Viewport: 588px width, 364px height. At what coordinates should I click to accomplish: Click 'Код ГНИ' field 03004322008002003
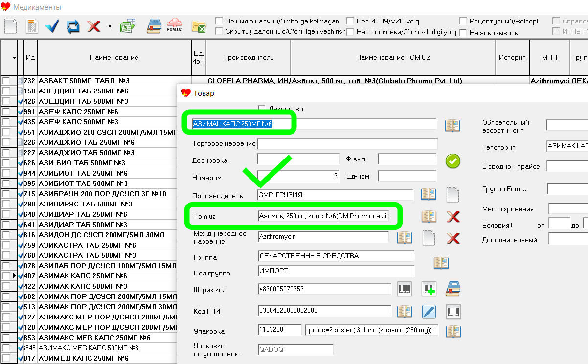tap(324, 311)
